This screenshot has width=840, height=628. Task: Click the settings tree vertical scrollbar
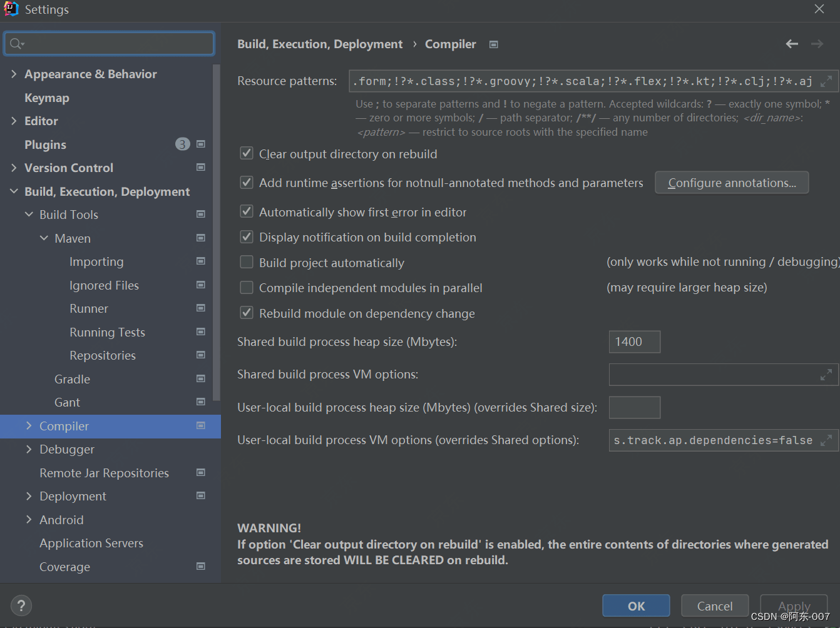click(x=217, y=231)
